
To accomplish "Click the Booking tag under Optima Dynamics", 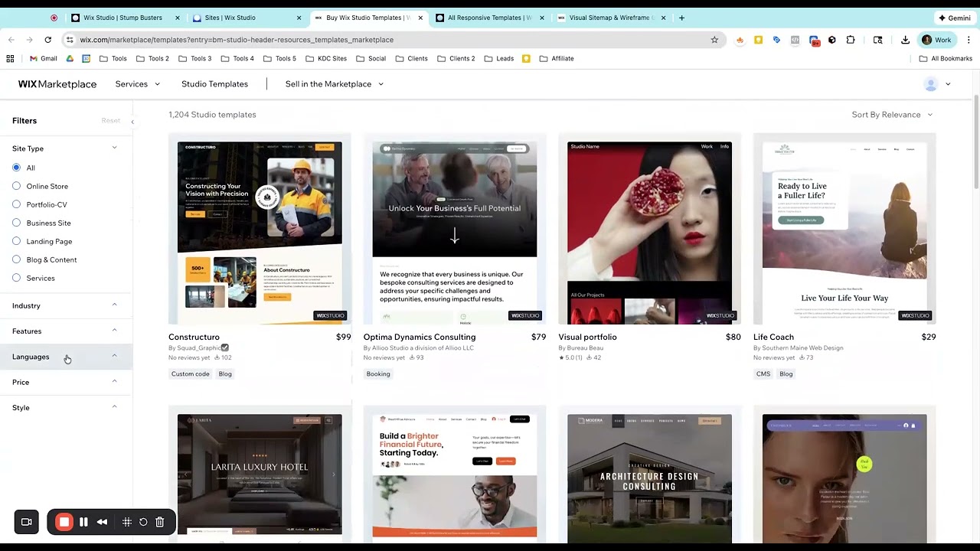I will pyautogui.click(x=378, y=374).
